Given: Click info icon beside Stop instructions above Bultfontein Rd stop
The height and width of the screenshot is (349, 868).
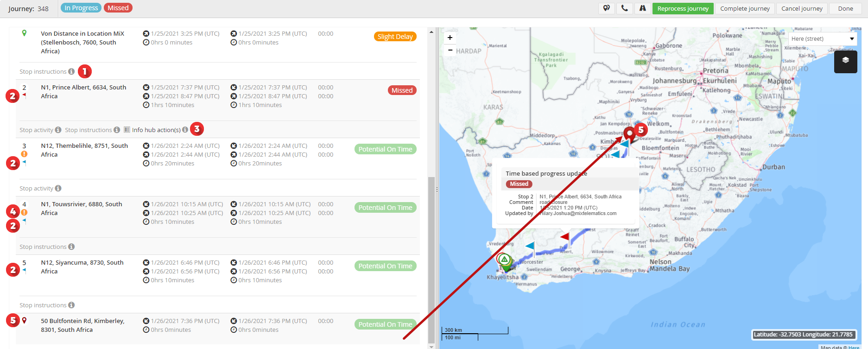Looking at the screenshot, I should point(71,305).
